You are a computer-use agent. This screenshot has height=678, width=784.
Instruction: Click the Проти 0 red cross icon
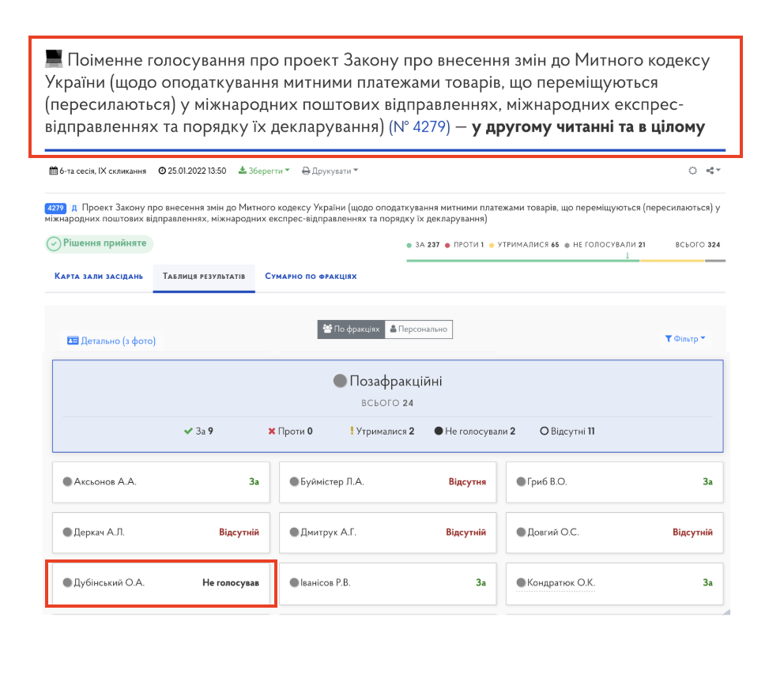272,431
